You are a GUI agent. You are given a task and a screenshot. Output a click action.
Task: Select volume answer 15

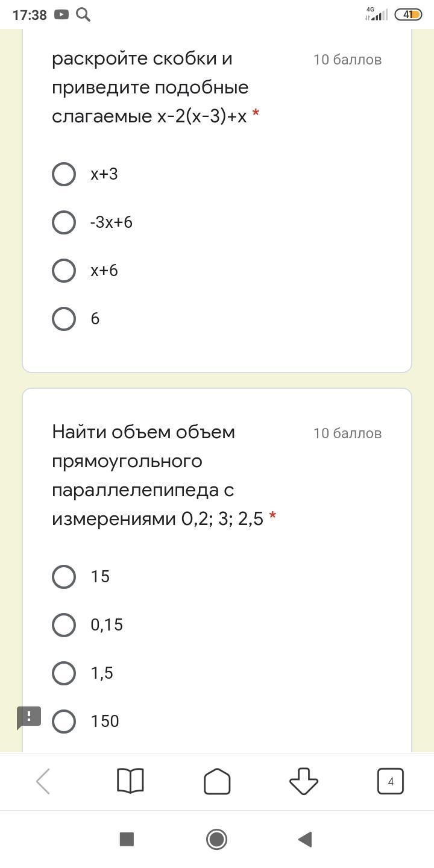tap(64, 577)
